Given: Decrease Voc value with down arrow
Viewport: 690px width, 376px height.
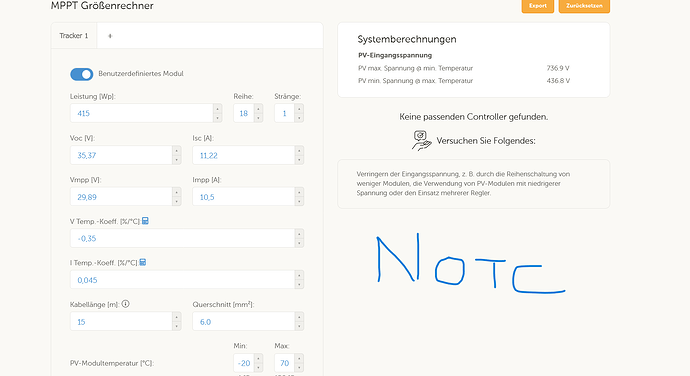Looking at the screenshot, I should coord(176,159).
